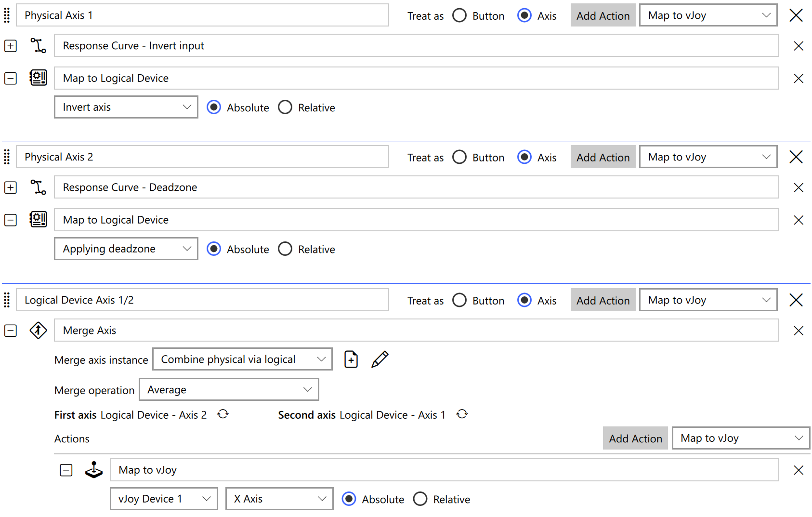The image size is (812, 517).
Task: Click the Map to Logical Device icon under Physical Axis 1
Action: pyautogui.click(x=38, y=78)
